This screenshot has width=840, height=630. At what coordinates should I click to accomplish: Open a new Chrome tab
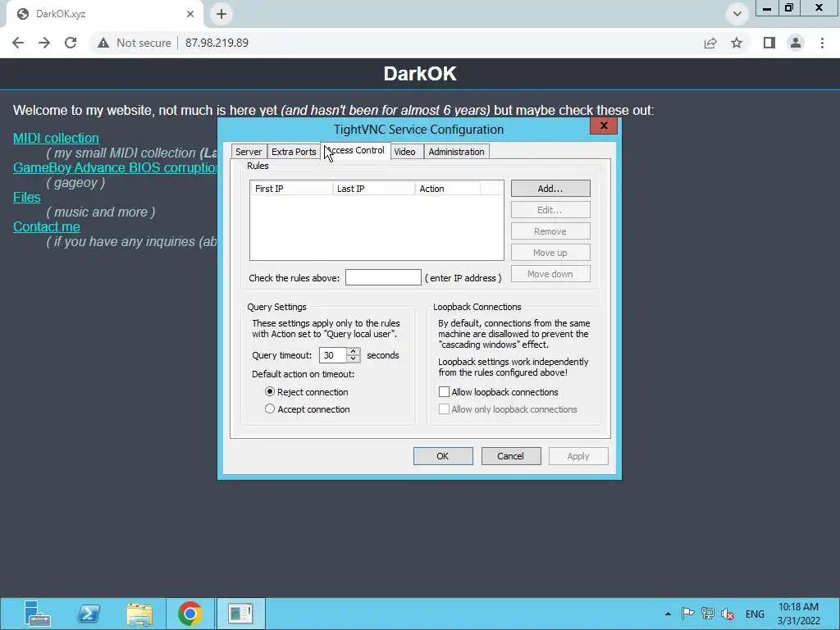pyautogui.click(x=221, y=14)
